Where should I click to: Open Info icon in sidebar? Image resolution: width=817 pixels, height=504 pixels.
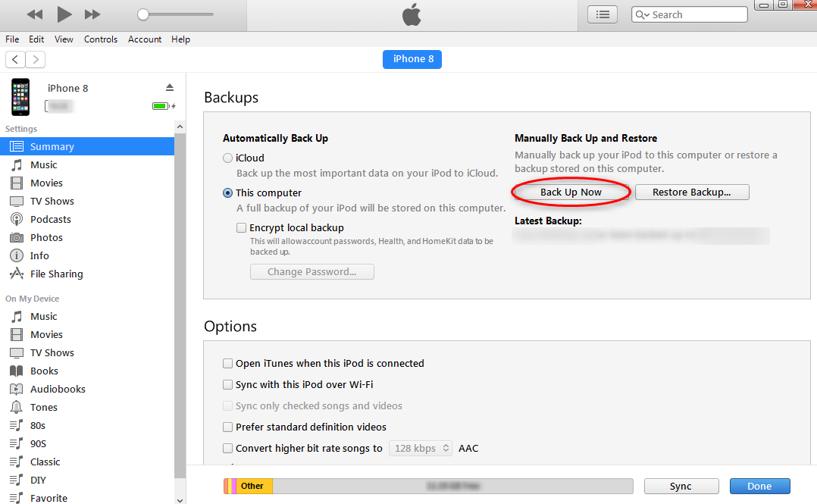17,255
